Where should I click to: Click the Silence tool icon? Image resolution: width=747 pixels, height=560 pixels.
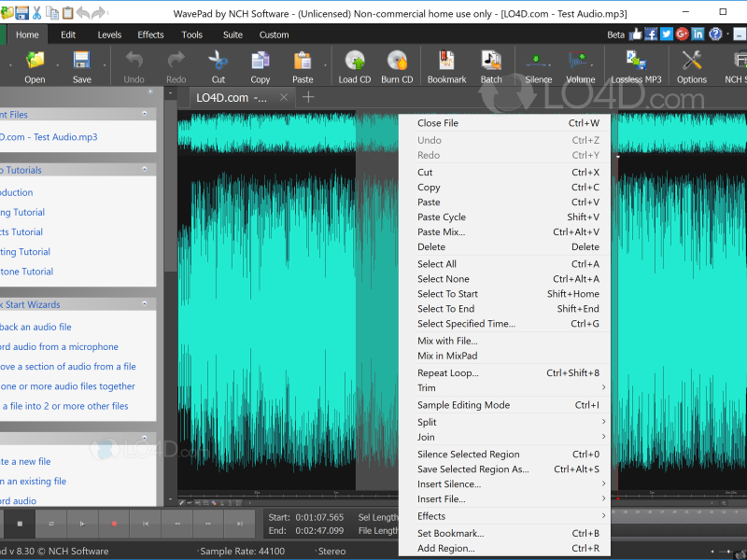(x=538, y=61)
